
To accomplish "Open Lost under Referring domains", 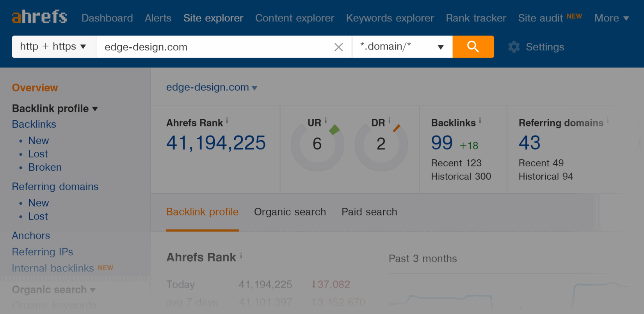I will (x=38, y=216).
